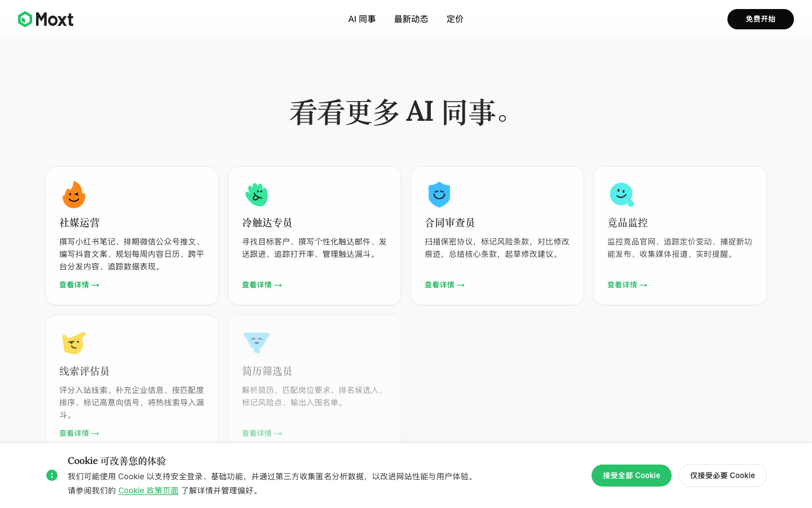This screenshot has height=508, width=812.
Task: Select the 合同审查员 card title
Action: point(450,223)
